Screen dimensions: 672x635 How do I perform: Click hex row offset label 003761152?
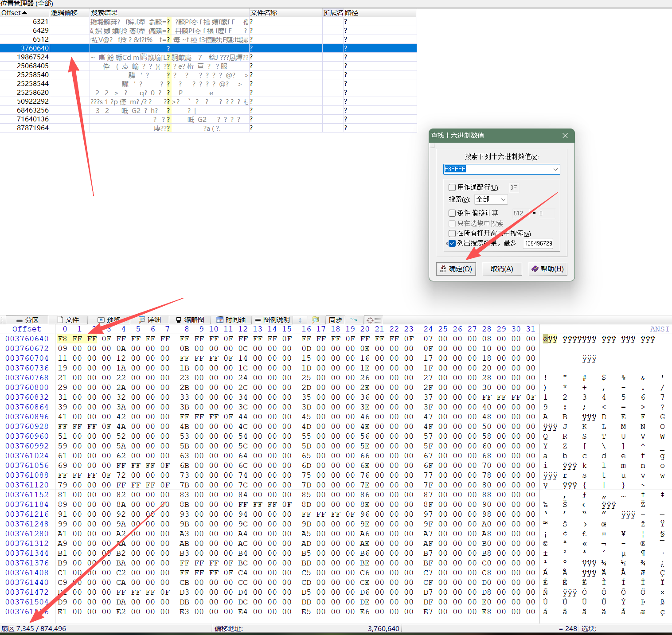tap(27, 495)
